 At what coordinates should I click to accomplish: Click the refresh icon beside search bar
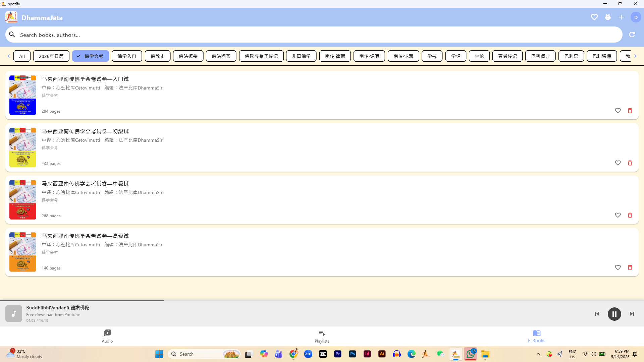point(632,35)
